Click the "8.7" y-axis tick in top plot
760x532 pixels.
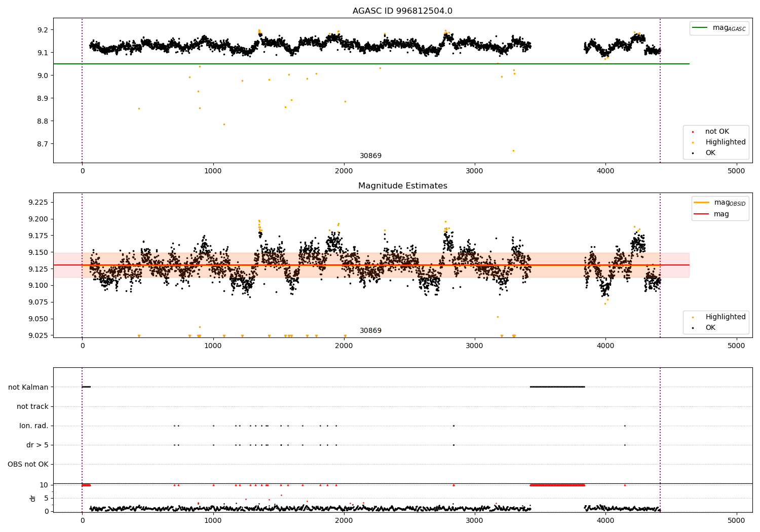coord(43,144)
